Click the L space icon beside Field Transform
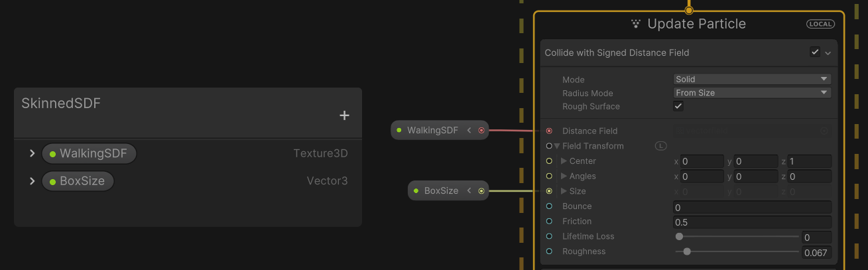868x270 pixels. (x=660, y=146)
